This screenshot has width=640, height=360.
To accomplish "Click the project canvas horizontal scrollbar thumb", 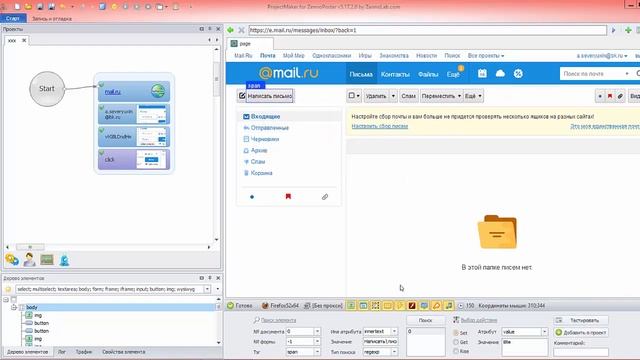I will coord(30,247).
